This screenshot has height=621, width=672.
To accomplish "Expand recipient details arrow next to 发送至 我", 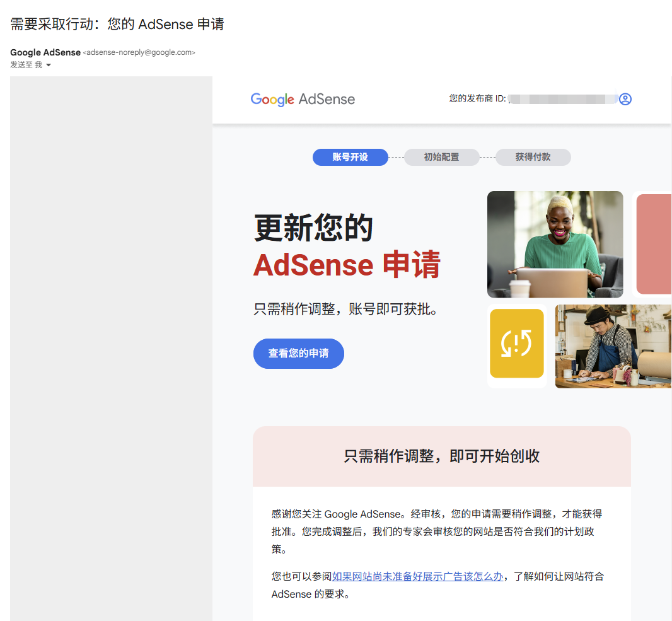I will [x=49, y=65].
